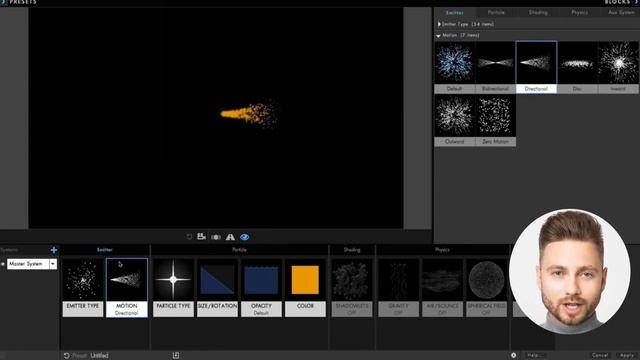Click the camera view icon below preview
This screenshot has height=360, width=640.
coord(201,237)
